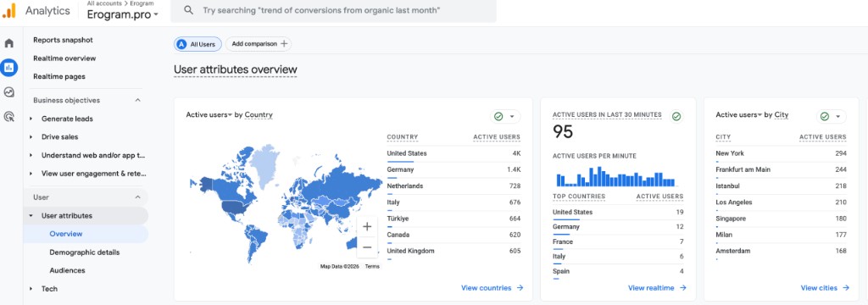Open the Erogram.pro account selector

(x=122, y=14)
